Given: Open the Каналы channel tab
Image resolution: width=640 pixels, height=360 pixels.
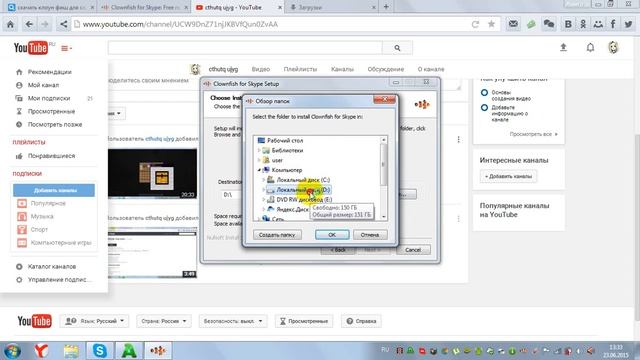Looking at the screenshot, I should click(342, 69).
